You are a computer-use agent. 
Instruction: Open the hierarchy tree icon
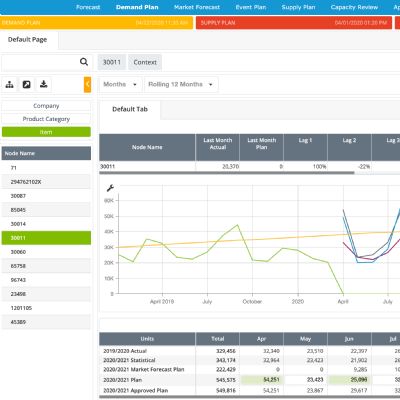pos(10,85)
